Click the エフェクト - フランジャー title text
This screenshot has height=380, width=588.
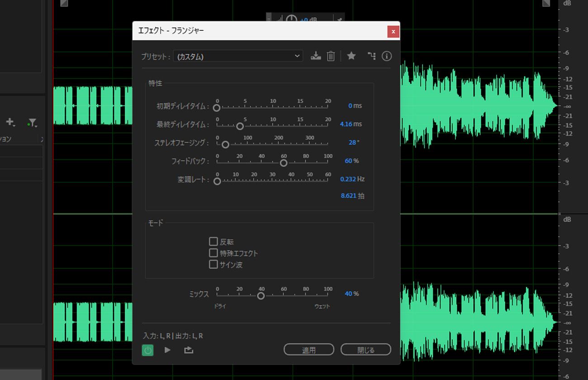[x=171, y=31]
